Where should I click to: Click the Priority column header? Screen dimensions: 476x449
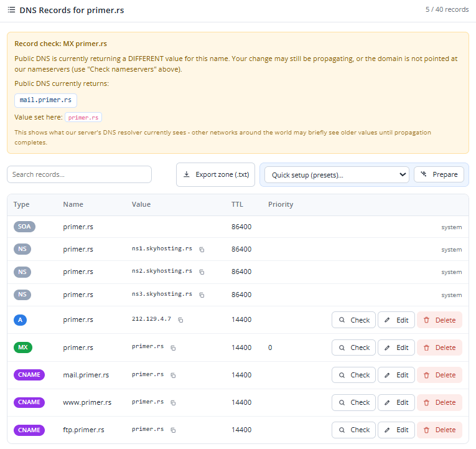click(x=281, y=204)
